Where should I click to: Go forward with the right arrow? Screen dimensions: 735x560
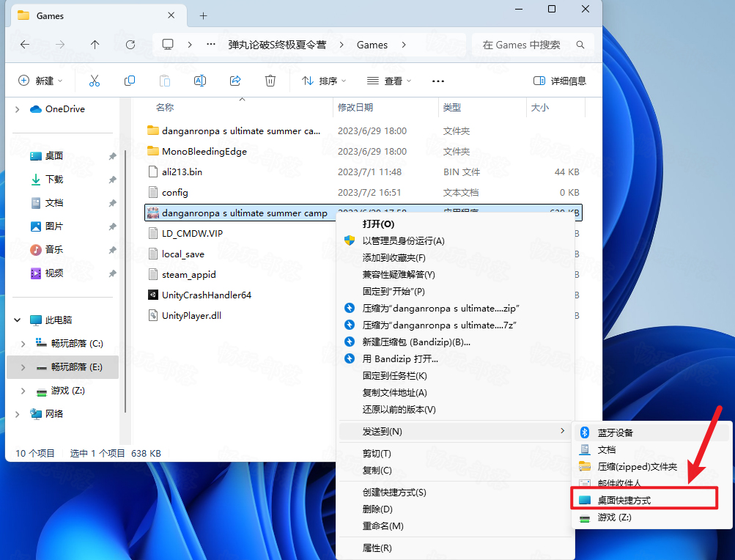tap(60, 45)
